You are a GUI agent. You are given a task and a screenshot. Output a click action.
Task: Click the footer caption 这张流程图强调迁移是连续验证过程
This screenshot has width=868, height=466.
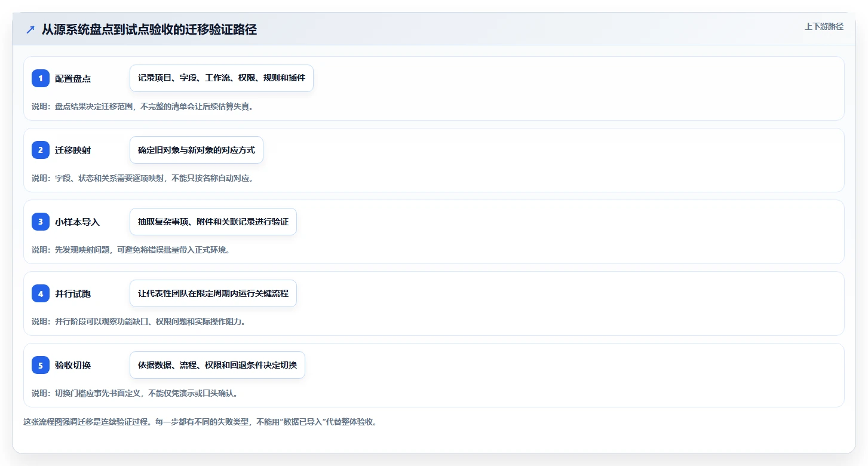200,422
